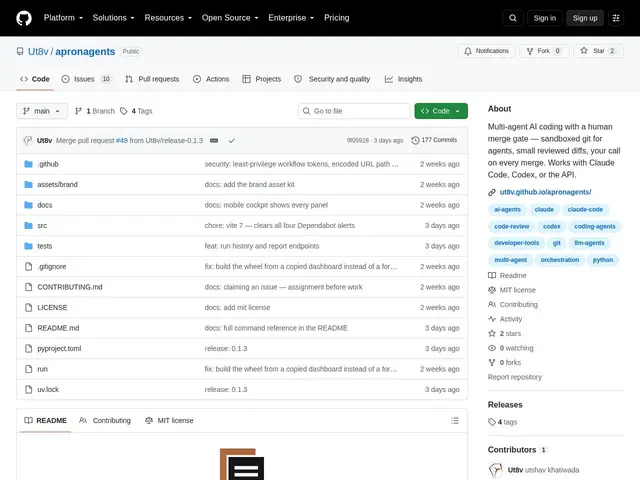Open the 177 Commits history link
The image size is (640, 480).
(x=434, y=140)
